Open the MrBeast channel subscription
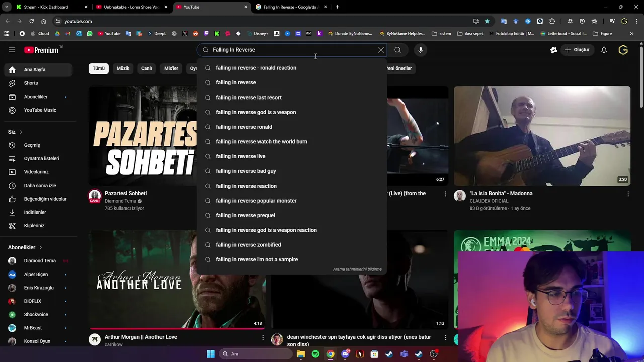Image resolution: width=644 pixels, height=362 pixels. pos(39,328)
